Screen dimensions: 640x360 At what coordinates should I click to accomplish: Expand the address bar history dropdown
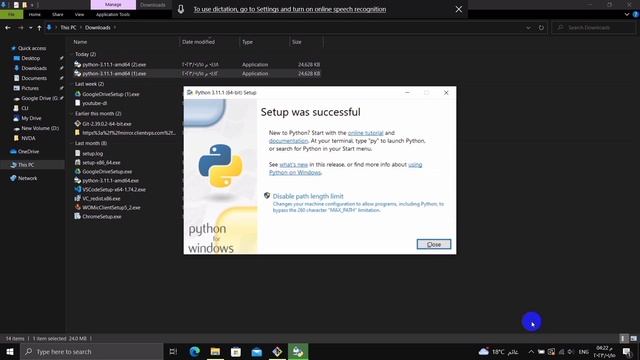(x=529, y=28)
